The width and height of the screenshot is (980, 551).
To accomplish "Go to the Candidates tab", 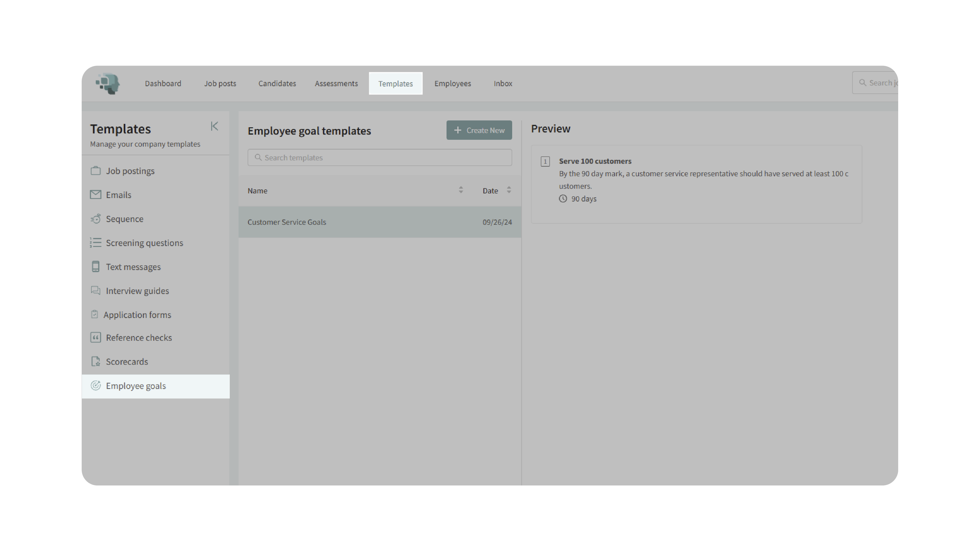I will point(277,84).
